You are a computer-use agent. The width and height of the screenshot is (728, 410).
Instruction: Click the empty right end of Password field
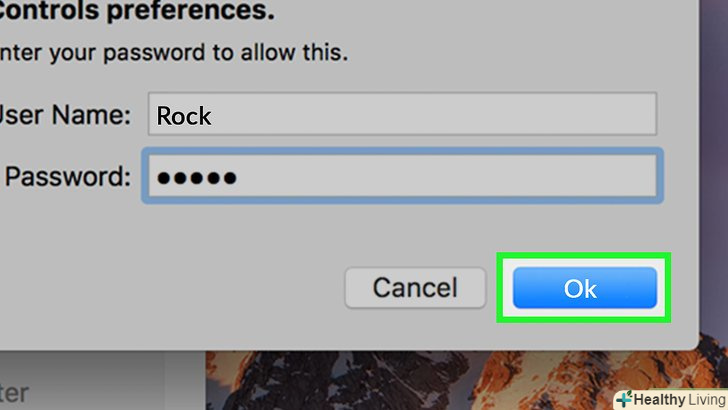pos(600,177)
